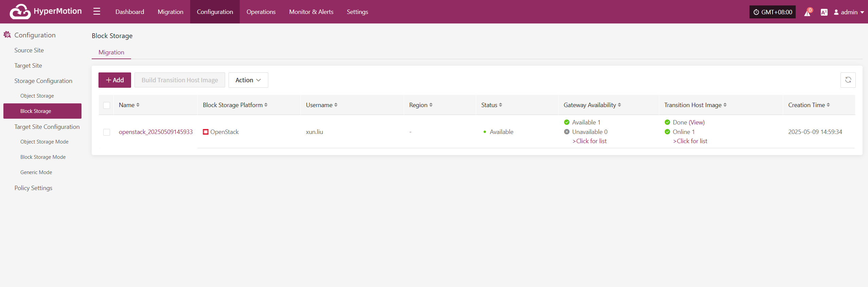Select all rows header checkbox

pyautogui.click(x=107, y=105)
